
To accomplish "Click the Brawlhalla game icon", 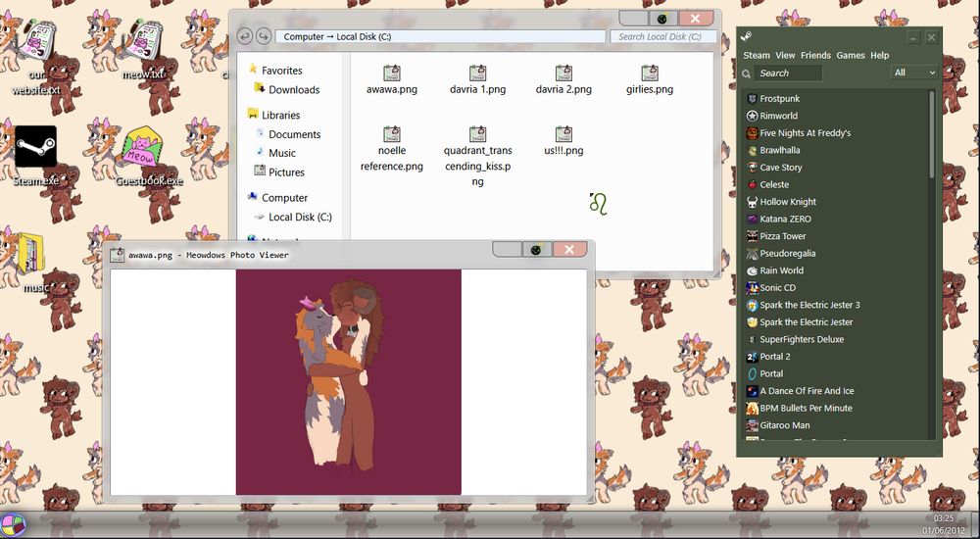I will [x=752, y=150].
